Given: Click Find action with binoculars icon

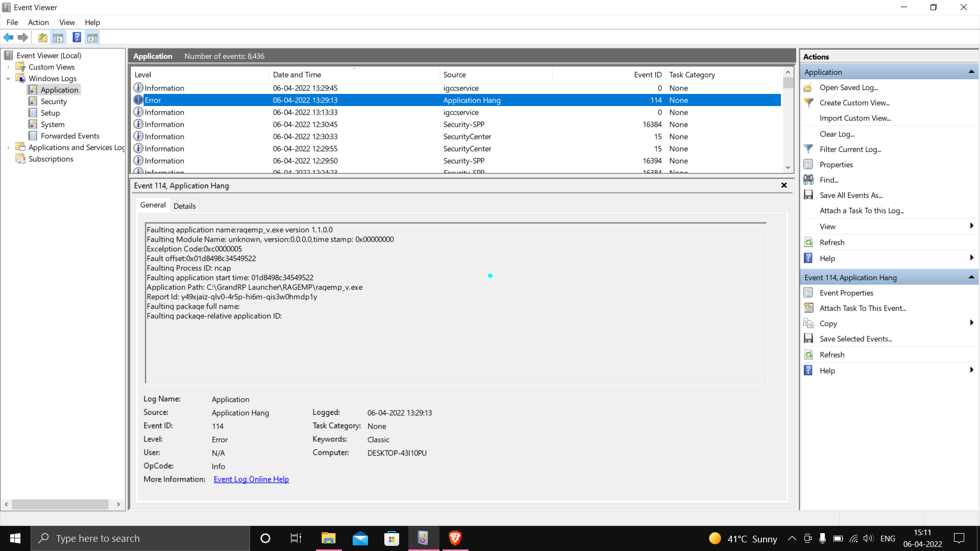Looking at the screenshot, I should 828,180.
